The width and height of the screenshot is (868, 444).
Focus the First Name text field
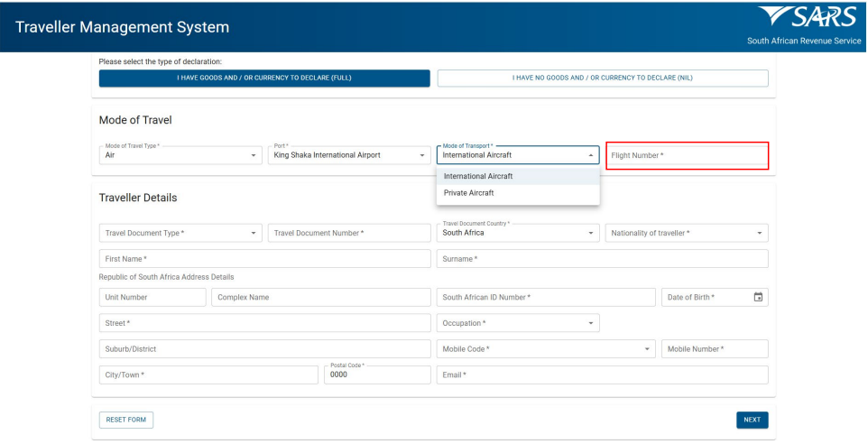264,259
